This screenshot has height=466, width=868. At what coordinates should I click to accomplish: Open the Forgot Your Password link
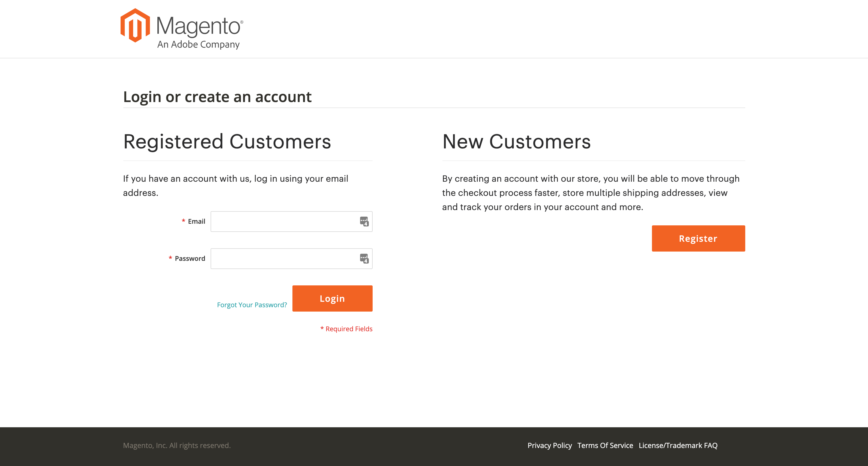(252, 304)
